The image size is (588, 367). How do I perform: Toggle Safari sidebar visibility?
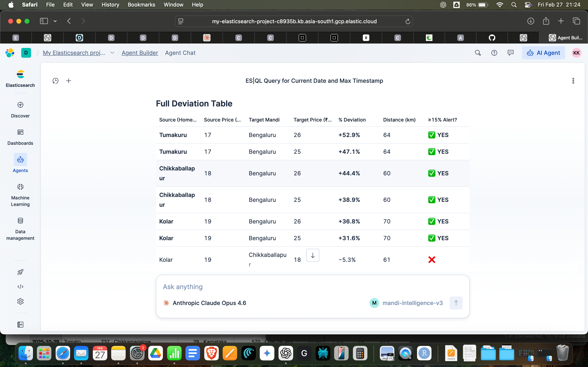coord(44,21)
